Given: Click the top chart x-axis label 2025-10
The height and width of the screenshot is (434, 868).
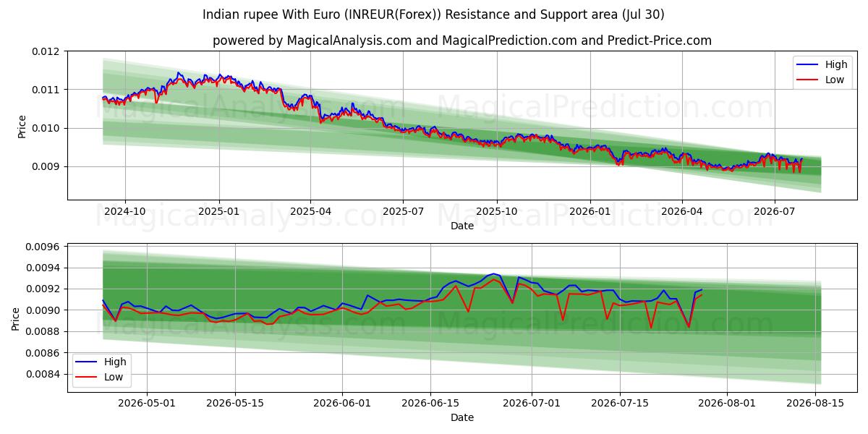Looking at the screenshot, I should [496, 211].
